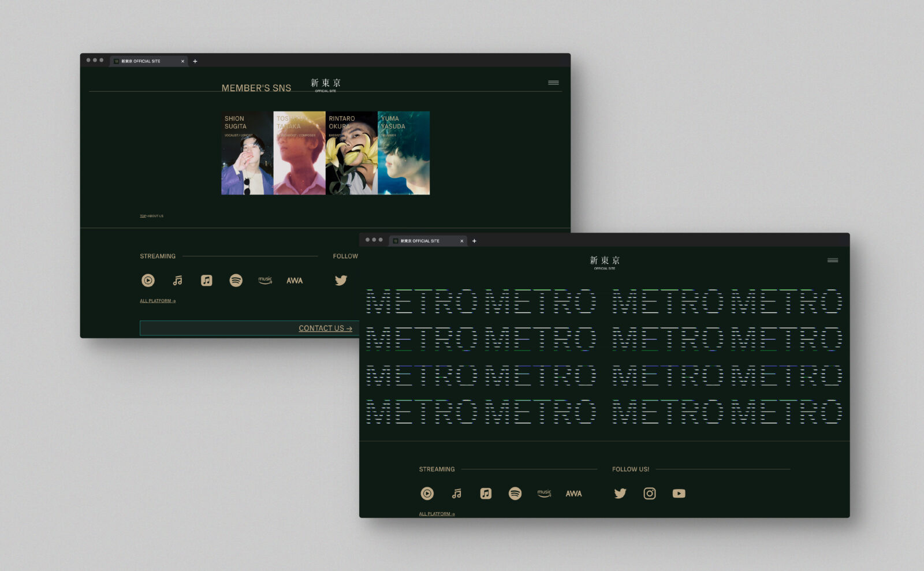
Task: Close the OFFICIAL SITE tab in front window
Action: 461,241
